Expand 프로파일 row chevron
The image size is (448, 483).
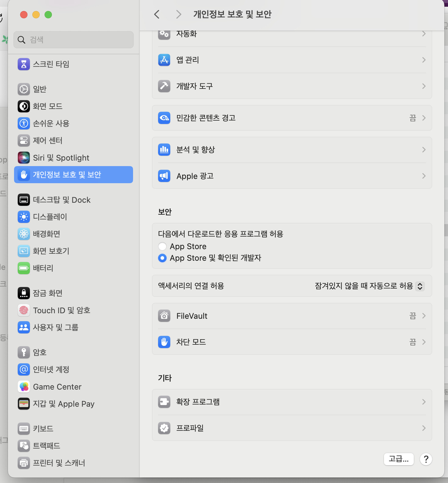[x=424, y=428]
